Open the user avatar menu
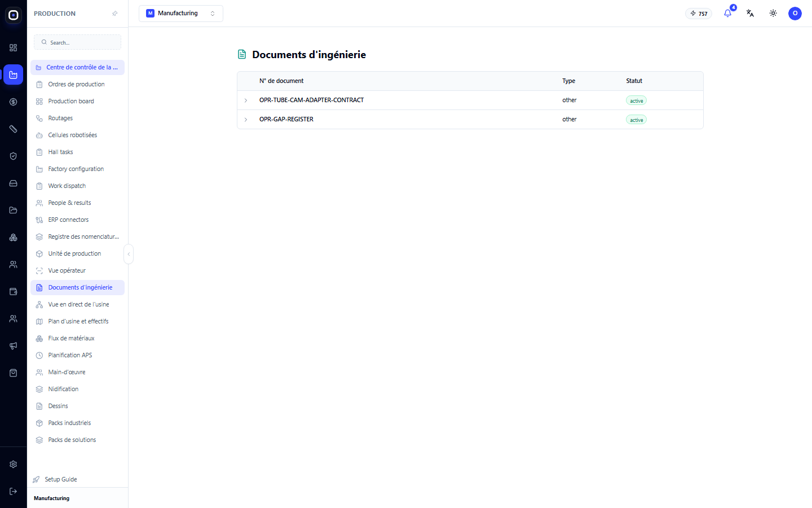 795,14
